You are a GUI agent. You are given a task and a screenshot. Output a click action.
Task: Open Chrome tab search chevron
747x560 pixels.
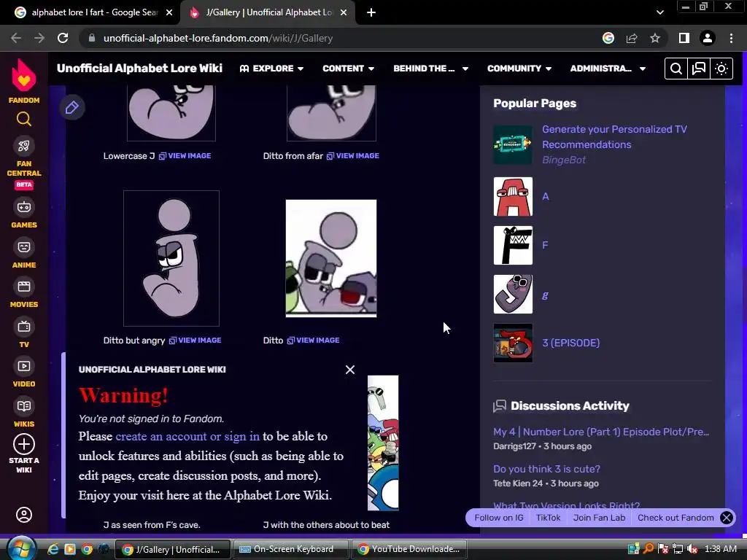click(659, 12)
